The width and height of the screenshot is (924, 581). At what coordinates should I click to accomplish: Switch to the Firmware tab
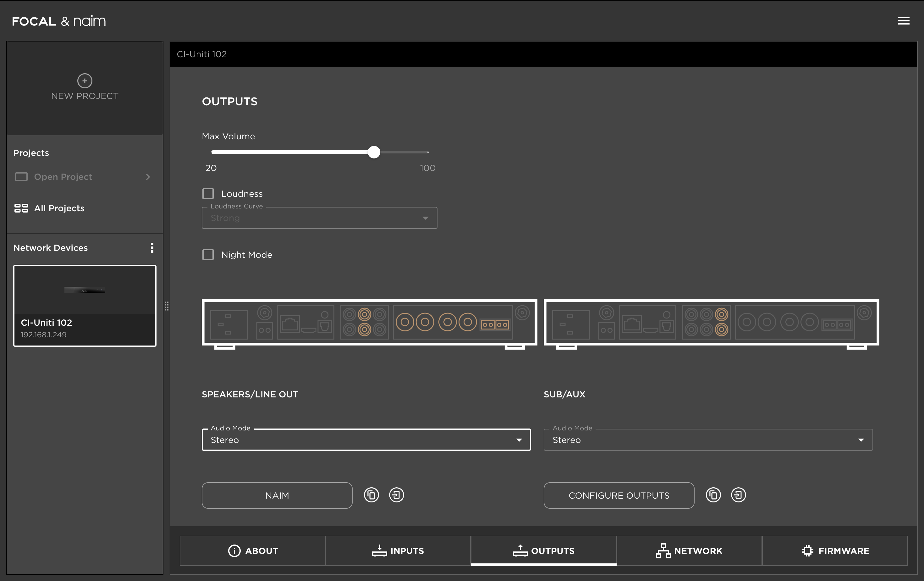[x=835, y=551]
